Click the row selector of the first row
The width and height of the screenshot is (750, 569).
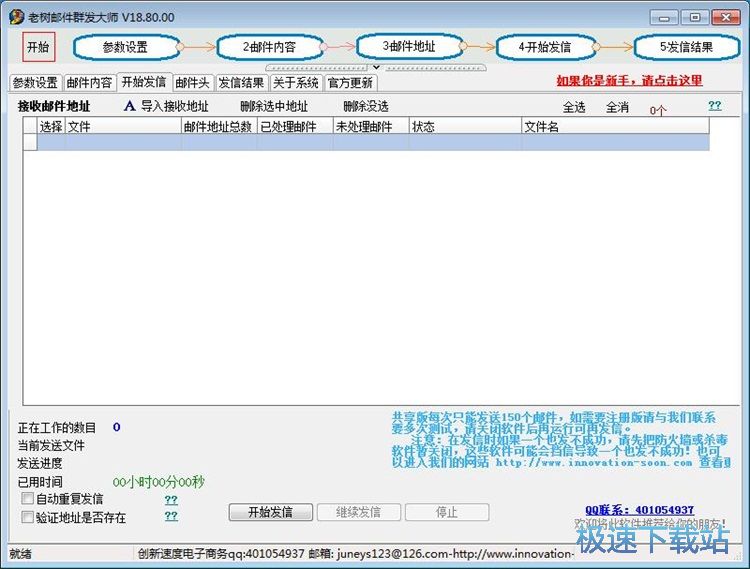click(30, 142)
